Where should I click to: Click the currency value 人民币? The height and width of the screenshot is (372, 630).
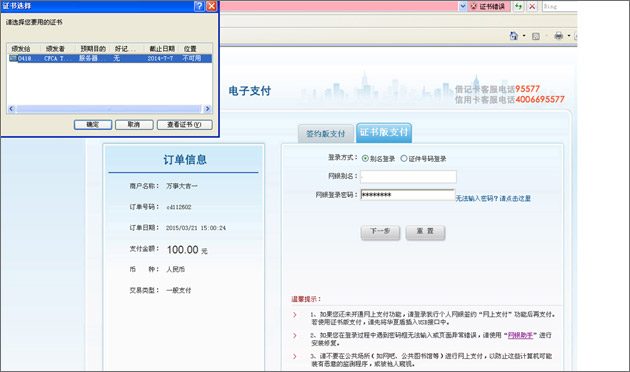click(176, 270)
